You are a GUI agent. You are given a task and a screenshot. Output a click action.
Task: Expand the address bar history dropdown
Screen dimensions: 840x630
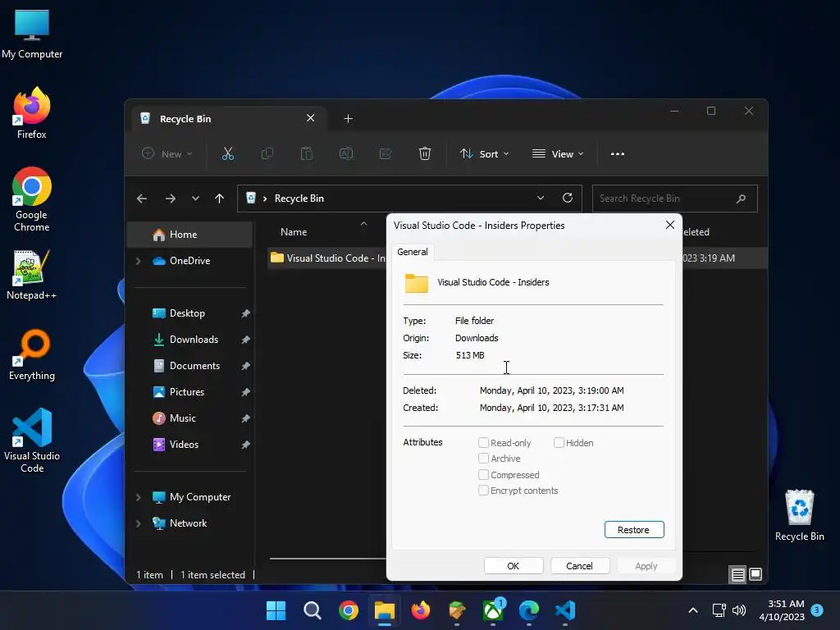tap(541, 198)
